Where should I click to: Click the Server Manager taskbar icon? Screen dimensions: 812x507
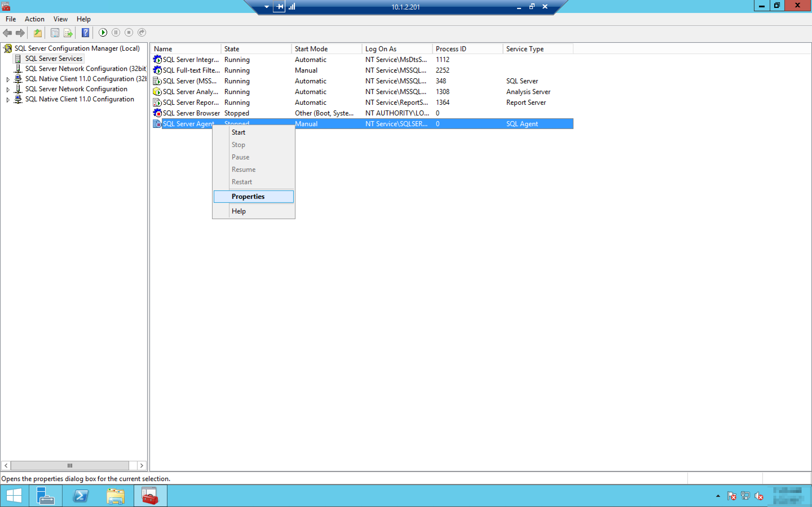pos(45,496)
